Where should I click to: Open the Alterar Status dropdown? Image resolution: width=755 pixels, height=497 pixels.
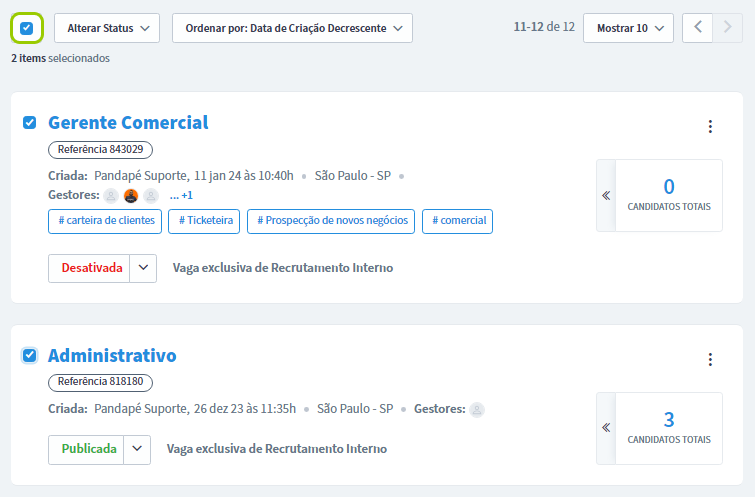point(107,28)
